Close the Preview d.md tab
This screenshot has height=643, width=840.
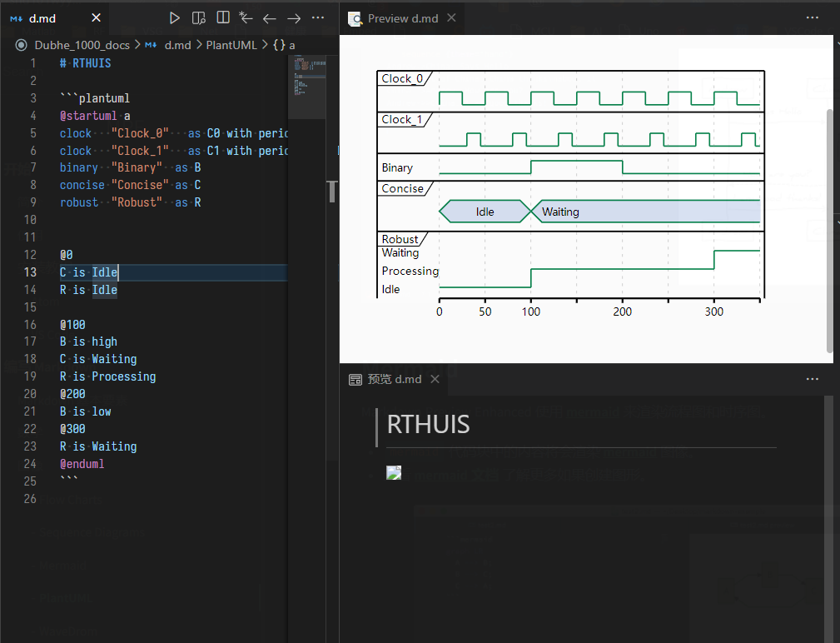click(x=451, y=17)
